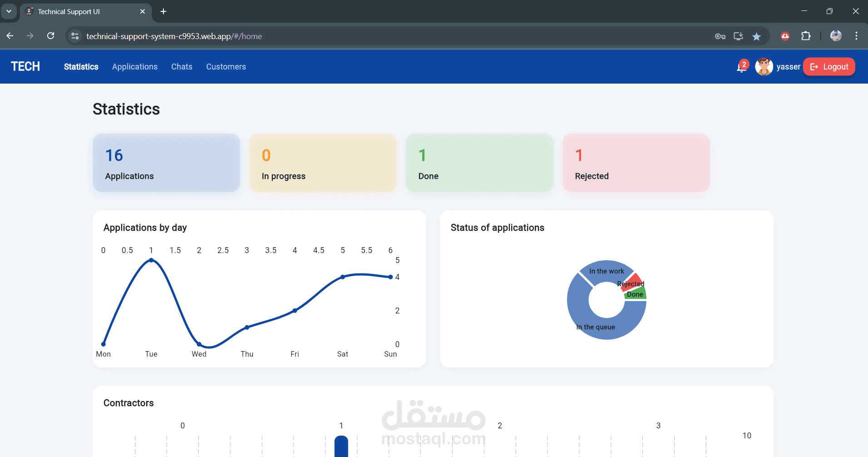
Task: Open site information icon in address bar
Action: pyautogui.click(x=75, y=36)
